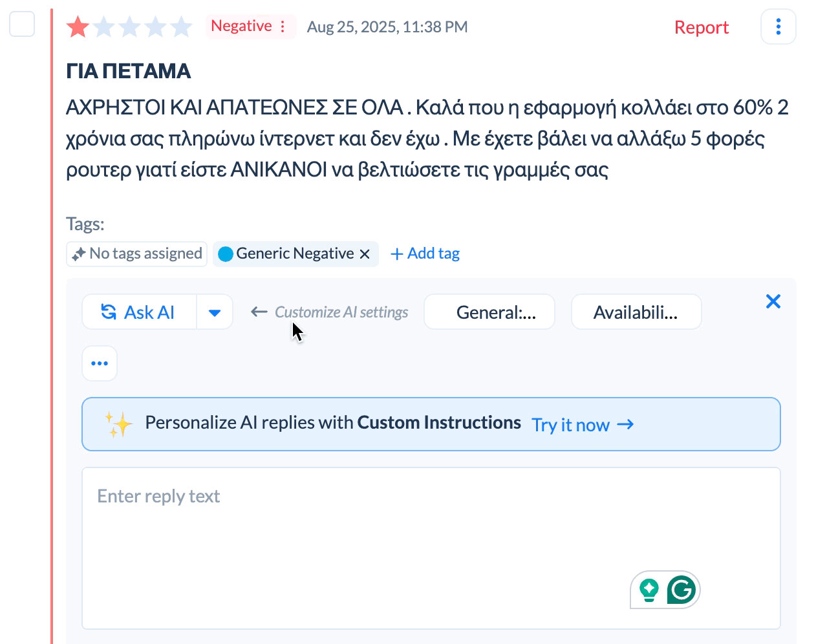Click the Ask AI button

tap(140, 312)
